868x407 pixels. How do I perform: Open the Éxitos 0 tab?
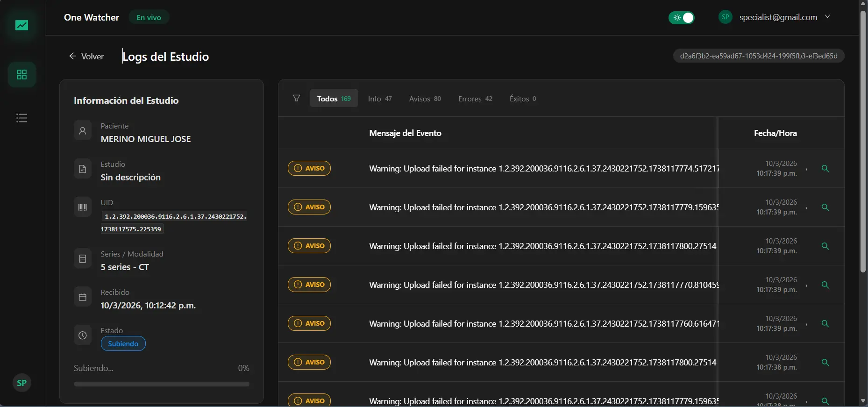coord(523,99)
